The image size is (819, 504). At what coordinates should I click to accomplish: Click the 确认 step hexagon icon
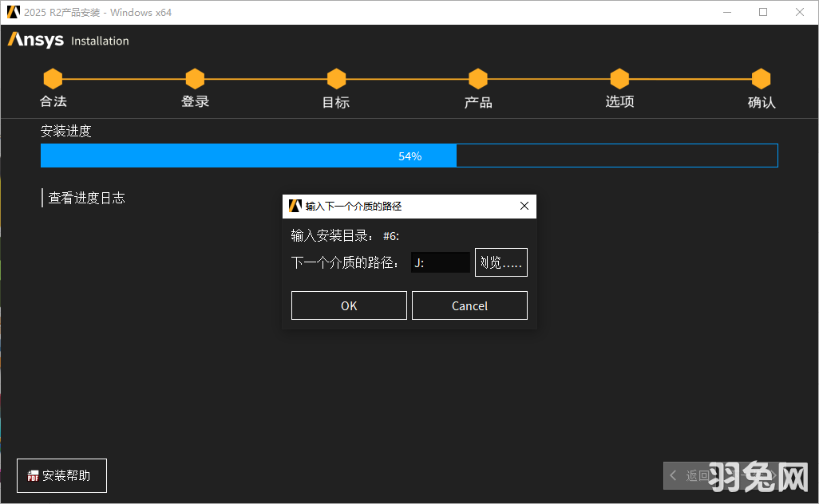[761, 78]
